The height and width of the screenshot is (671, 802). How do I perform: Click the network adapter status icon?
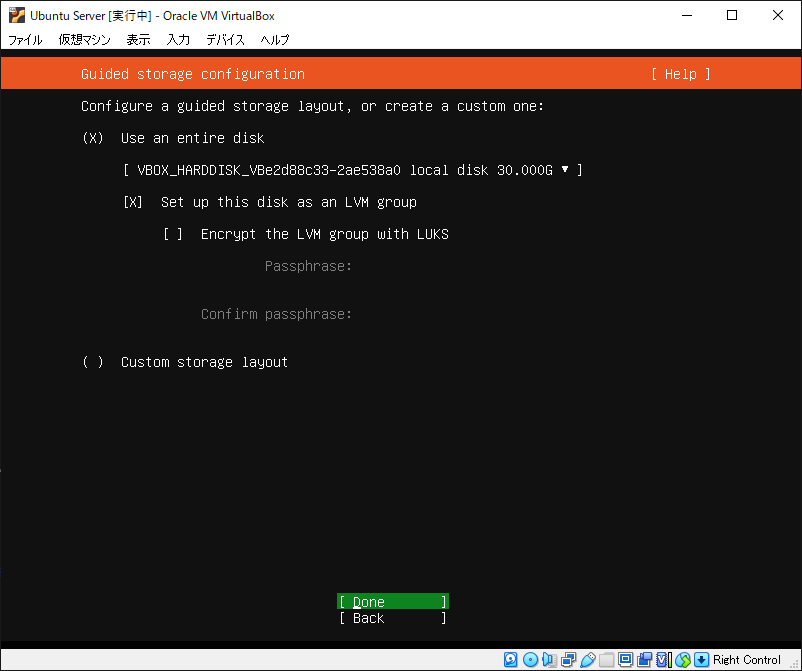(568, 659)
